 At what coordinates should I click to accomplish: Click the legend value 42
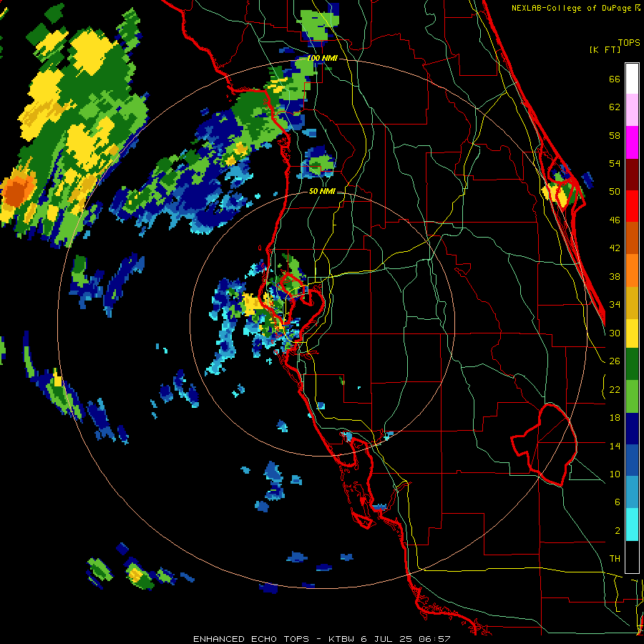(615, 248)
